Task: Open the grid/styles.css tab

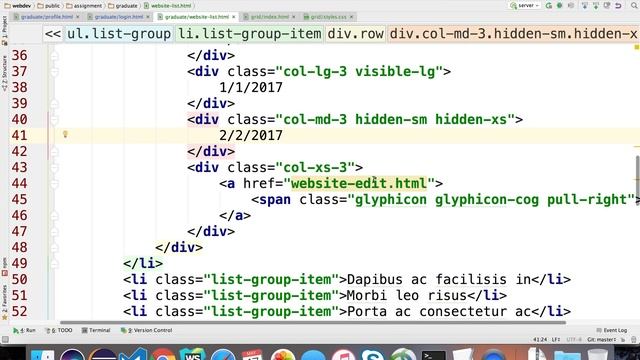Action: [328, 17]
